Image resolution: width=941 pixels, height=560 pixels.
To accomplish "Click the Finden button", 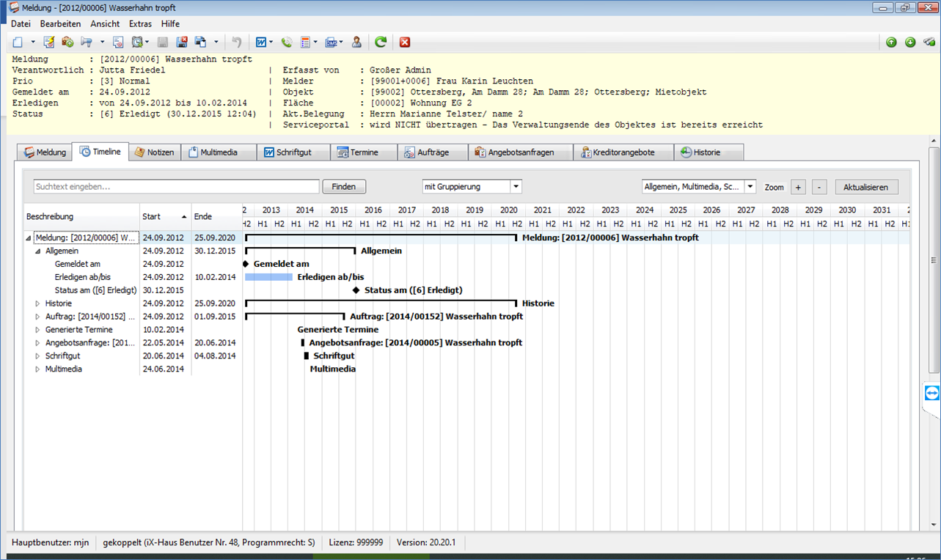I will pyautogui.click(x=344, y=187).
